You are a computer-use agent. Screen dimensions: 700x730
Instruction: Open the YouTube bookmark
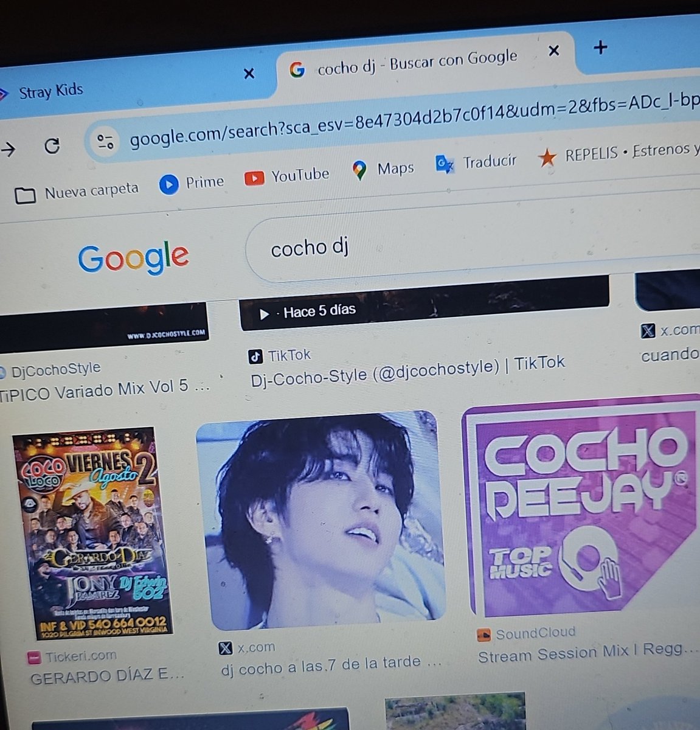click(x=286, y=176)
